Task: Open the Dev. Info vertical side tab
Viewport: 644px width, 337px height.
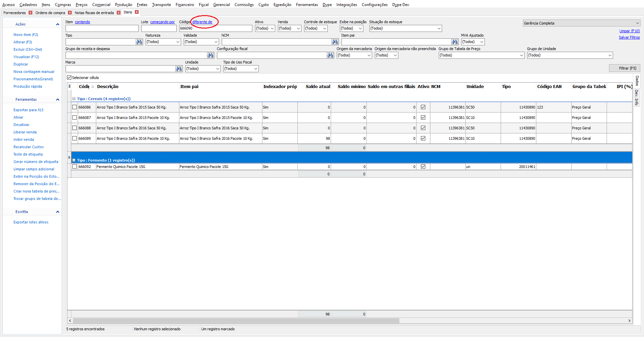Action: (x=637, y=97)
